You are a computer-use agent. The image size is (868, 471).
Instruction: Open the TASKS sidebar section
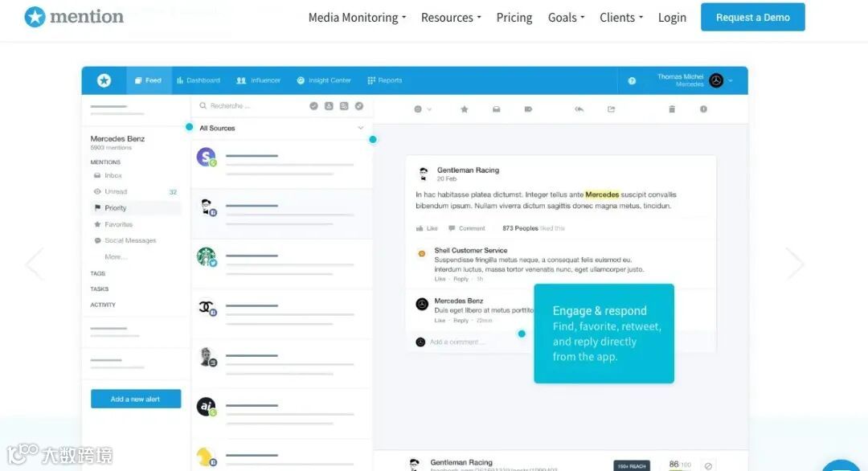(99, 289)
